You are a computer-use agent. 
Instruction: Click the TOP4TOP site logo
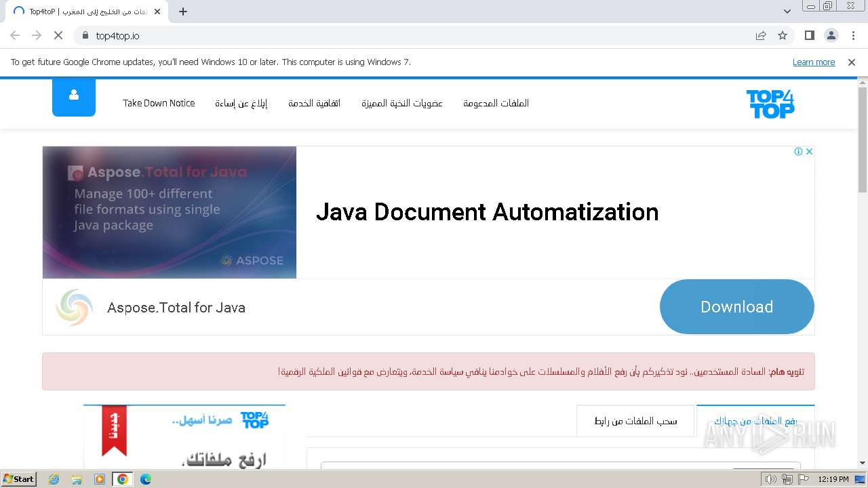(770, 104)
